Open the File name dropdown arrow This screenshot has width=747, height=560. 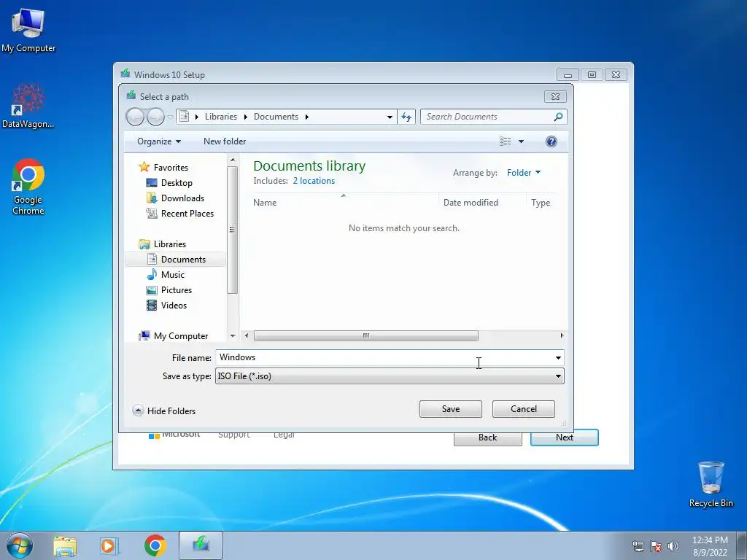tap(558, 357)
